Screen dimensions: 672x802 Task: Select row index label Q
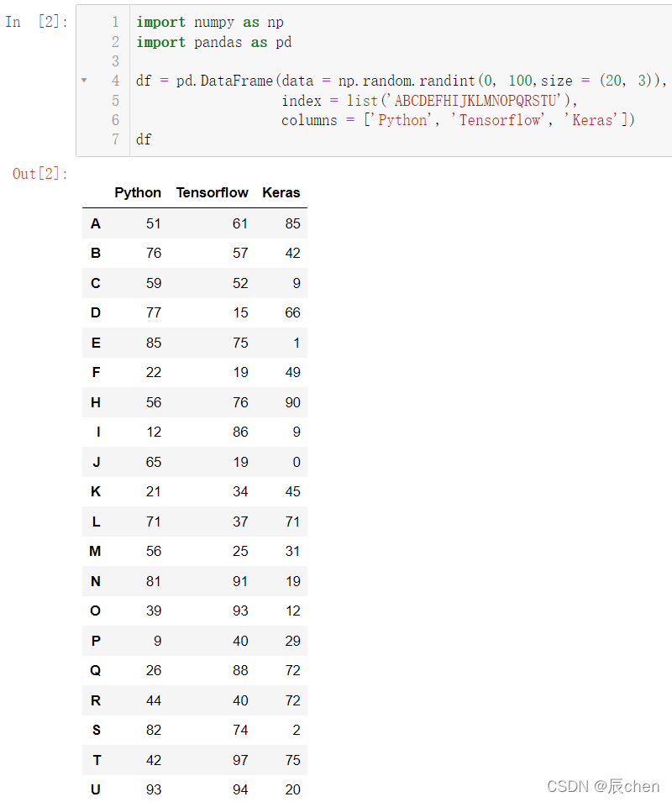(x=95, y=670)
